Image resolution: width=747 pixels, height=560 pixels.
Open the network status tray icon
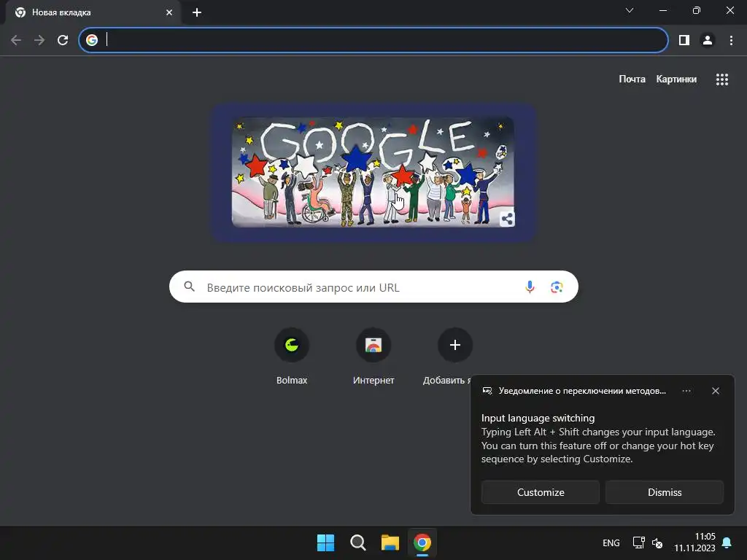click(x=638, y=542)
